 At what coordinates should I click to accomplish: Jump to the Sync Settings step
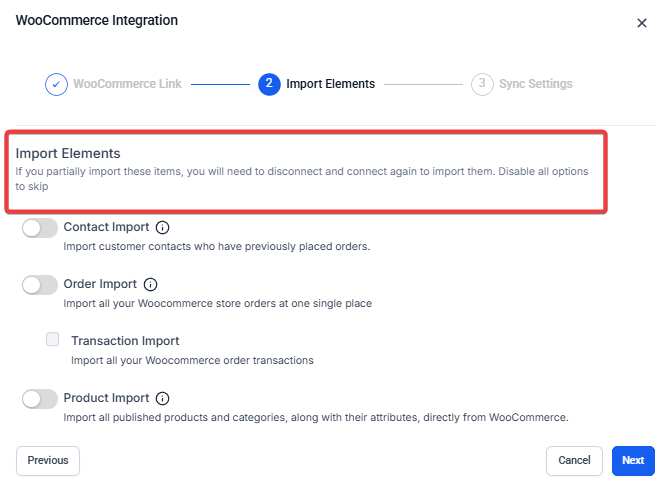point(538,84)
